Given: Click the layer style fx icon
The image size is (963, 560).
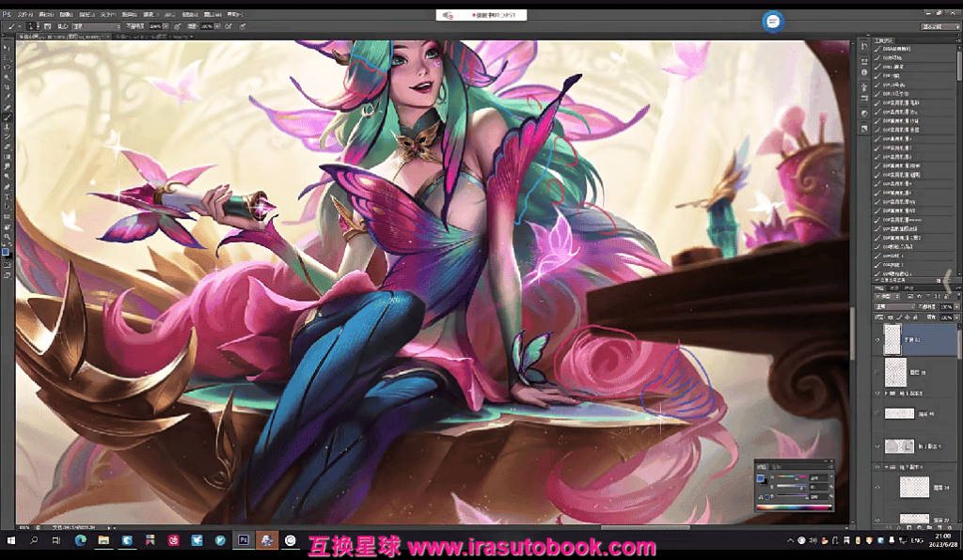Looking at the screenshot, I should [898, 527].
